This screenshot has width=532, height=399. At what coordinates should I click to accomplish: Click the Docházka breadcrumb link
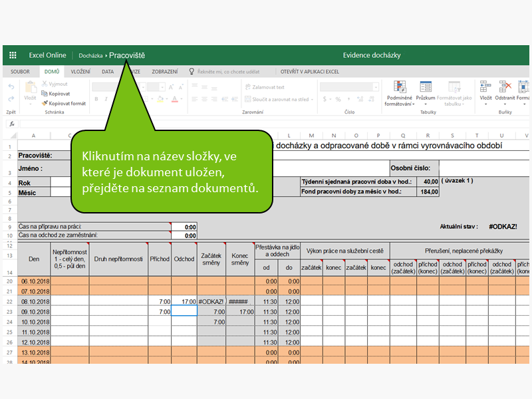(90, 55)
